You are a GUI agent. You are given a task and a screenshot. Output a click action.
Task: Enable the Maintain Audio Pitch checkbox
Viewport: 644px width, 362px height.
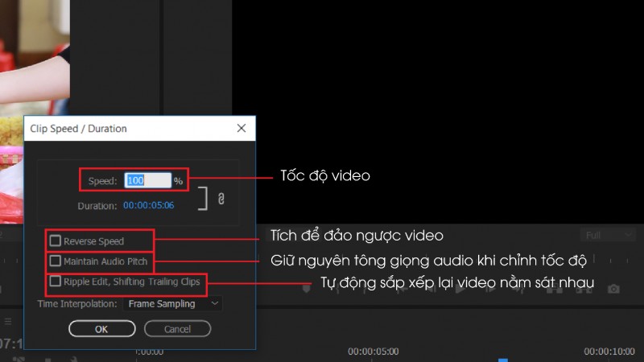click(55, 261)
